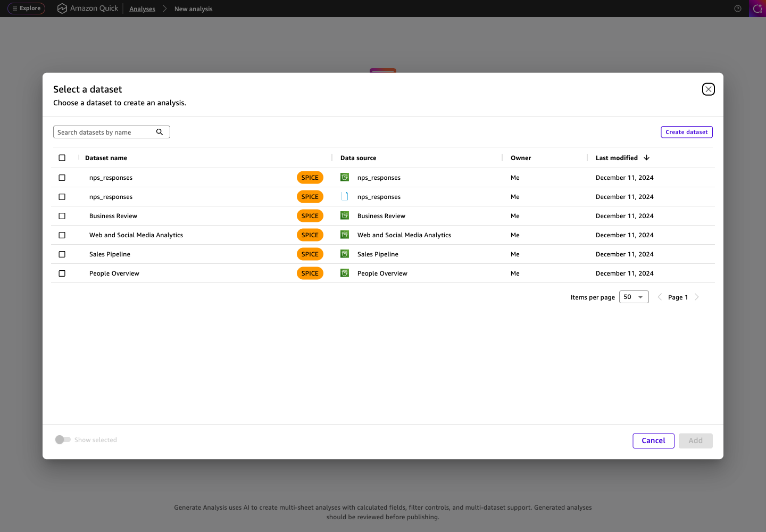This screenshot has height=532, width=766.
Task: Click first nps_responses green data source icon
Action: [345, 177]
